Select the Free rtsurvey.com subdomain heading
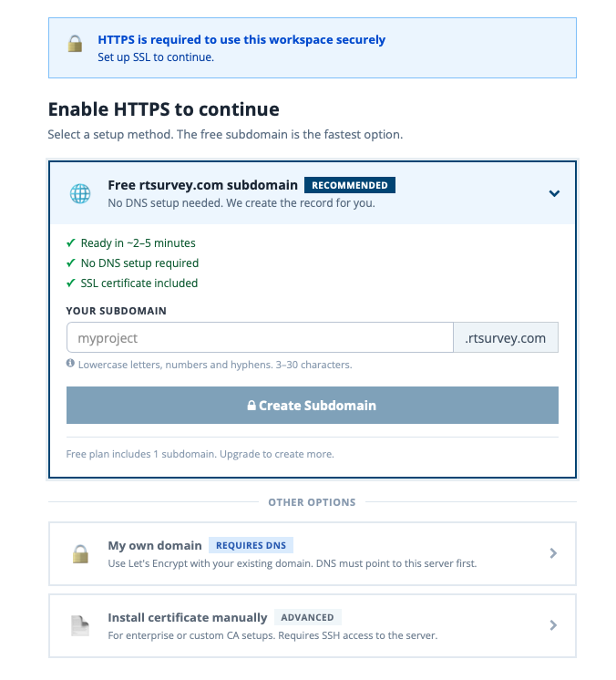The width and height of the screenshot is (616, 680). point(202,185)
